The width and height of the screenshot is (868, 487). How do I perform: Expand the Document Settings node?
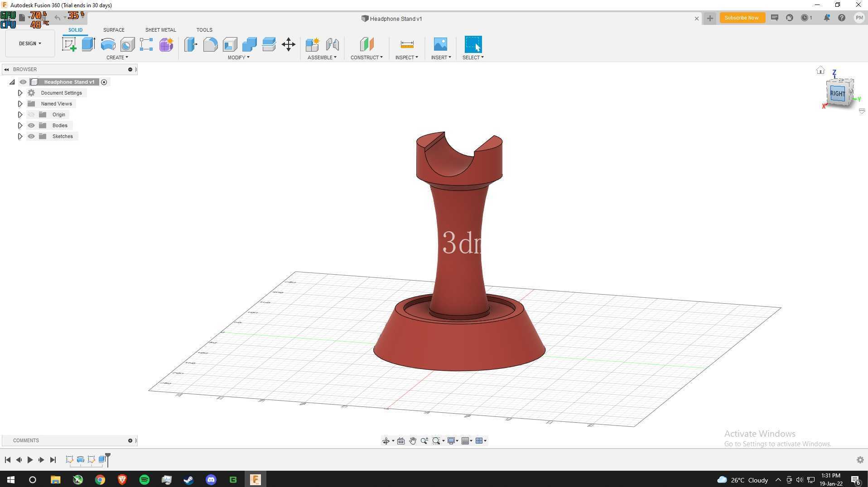(x=20, y=93)
